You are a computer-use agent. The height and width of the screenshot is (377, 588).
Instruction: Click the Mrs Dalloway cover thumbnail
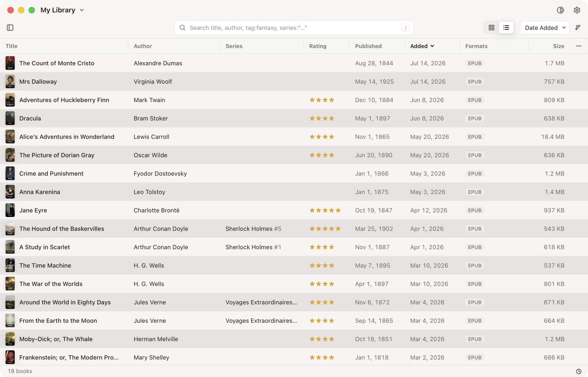10,82
